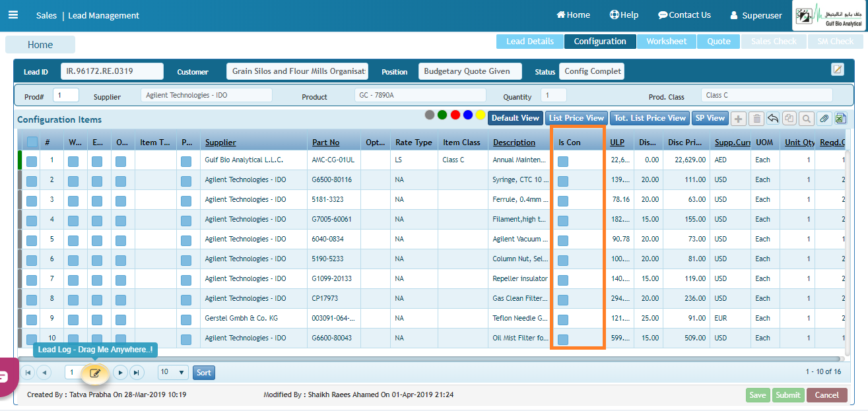The width and height of the screenshot is (868, 411).
Task: Click the Save button
Action: click(758, 395)
